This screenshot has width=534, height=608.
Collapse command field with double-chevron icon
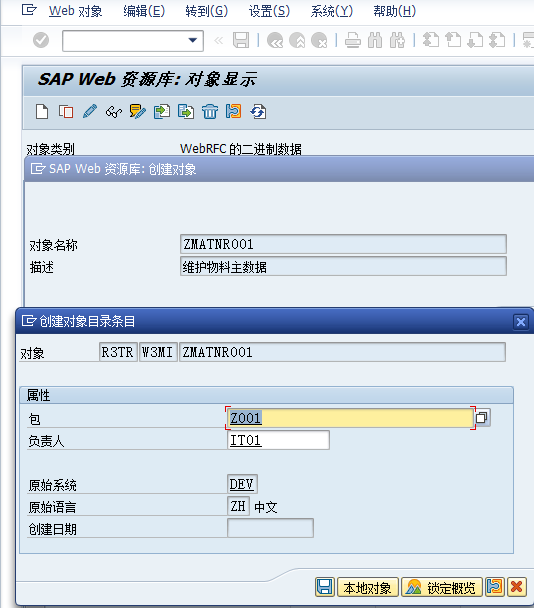(x=219, y=40)
